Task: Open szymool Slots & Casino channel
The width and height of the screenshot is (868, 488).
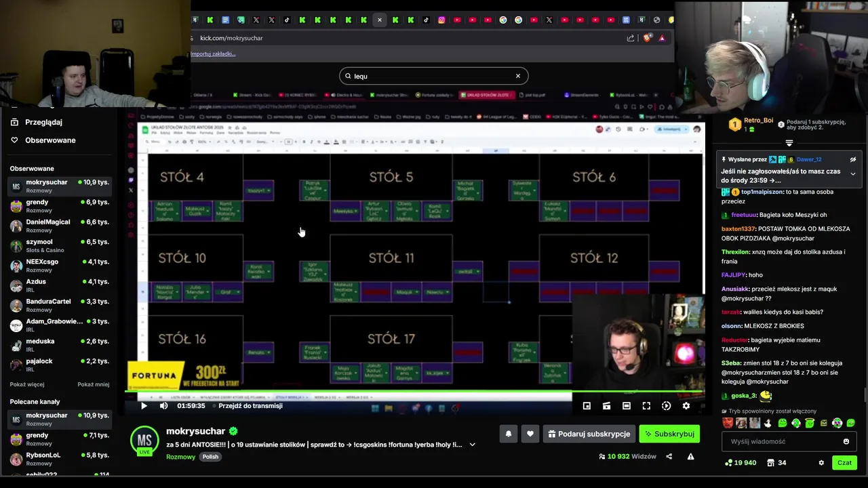Action: (60, 245)
